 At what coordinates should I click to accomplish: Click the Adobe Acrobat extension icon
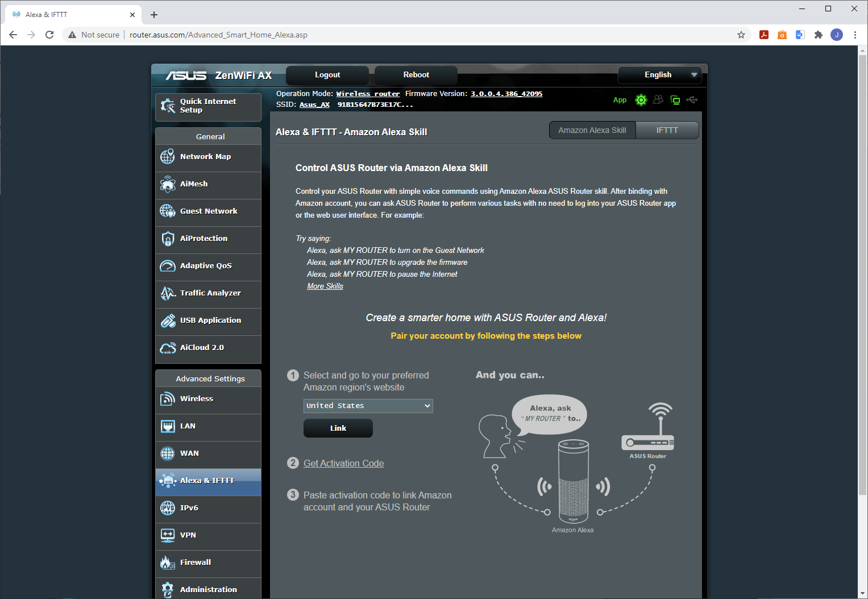click(x=764, y=35)
